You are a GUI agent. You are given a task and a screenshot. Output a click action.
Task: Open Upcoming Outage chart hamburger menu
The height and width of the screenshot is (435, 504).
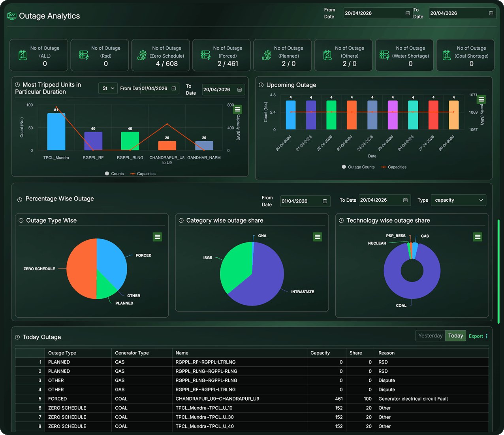(x=481, y=99)
